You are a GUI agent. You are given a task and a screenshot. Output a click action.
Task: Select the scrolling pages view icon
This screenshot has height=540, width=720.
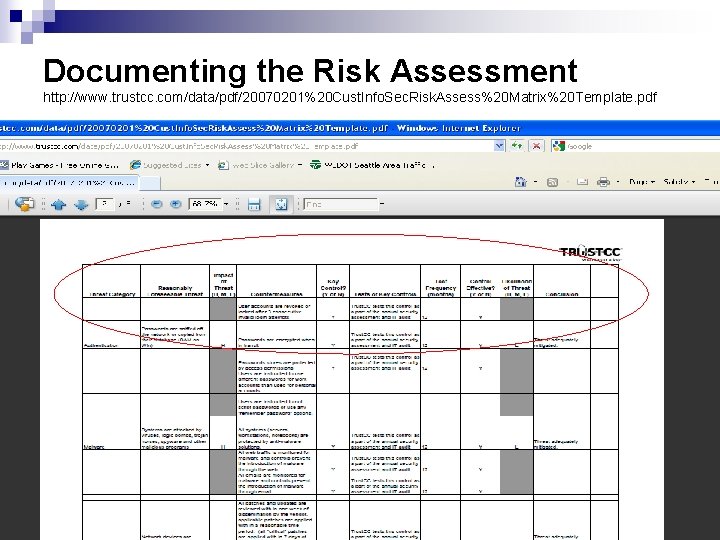pos(254,204)
